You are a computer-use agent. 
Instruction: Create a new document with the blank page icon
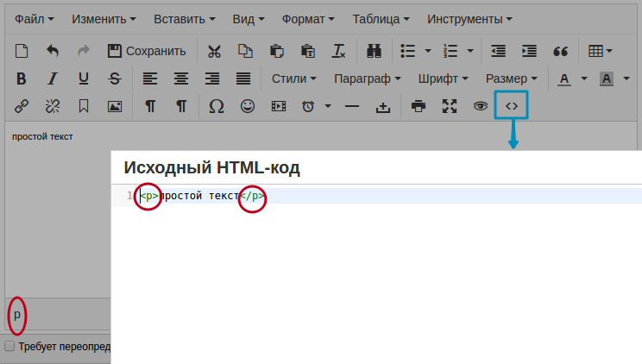coord(22,51)
